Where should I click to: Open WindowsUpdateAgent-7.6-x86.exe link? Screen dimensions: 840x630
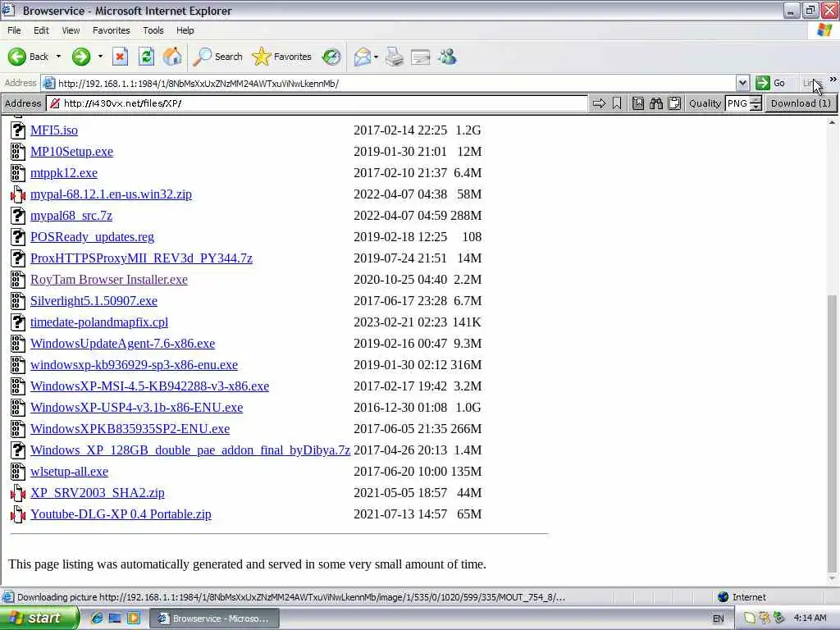click(x=123, y=344)
